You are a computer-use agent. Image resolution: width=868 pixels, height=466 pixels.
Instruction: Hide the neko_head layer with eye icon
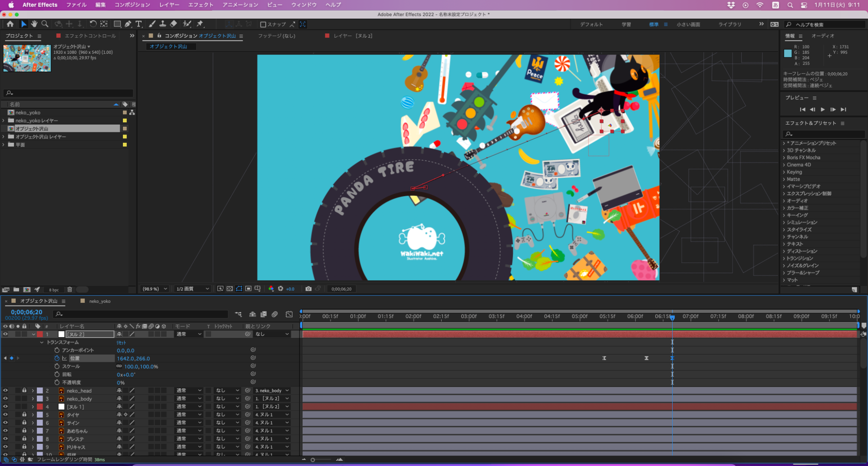(5, 391)
